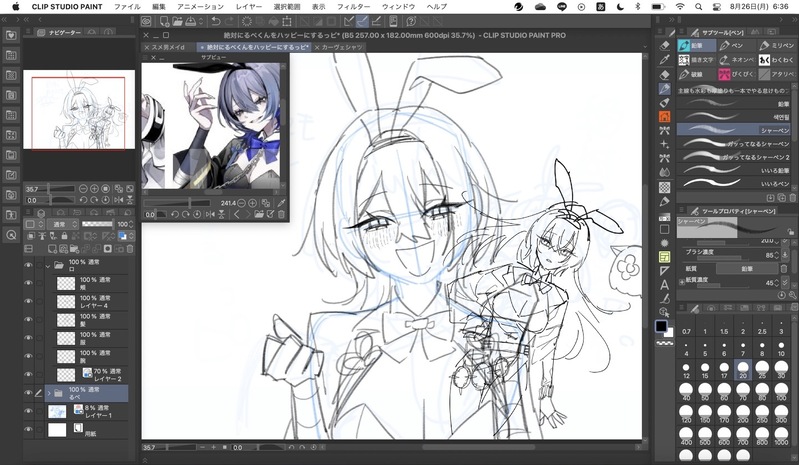Toggle visibility of レイヤー 1 draft layer
The image size is (799, 465).
[x=28, y=411]
